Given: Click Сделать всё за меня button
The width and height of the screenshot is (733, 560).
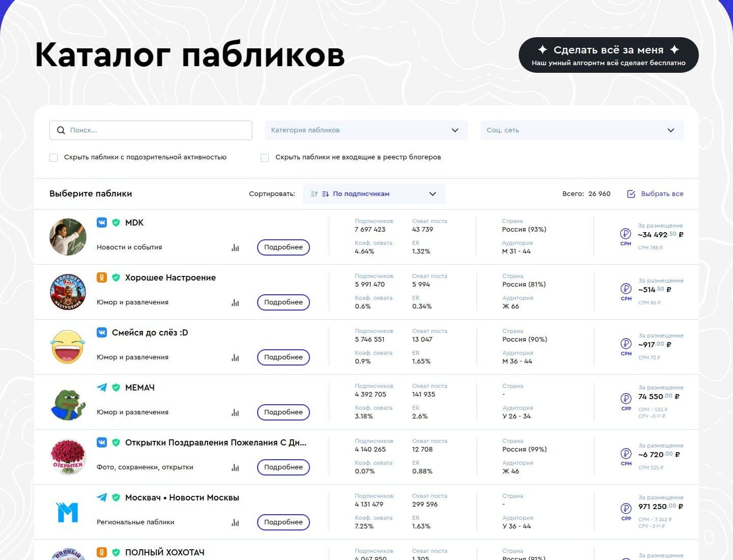Looking at the screenshot, I should (x=608, y=55).
